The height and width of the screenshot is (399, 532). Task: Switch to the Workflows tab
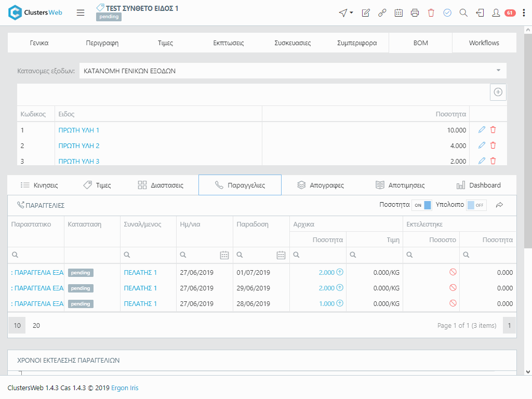pyautogui.click(x=484, y=43)
